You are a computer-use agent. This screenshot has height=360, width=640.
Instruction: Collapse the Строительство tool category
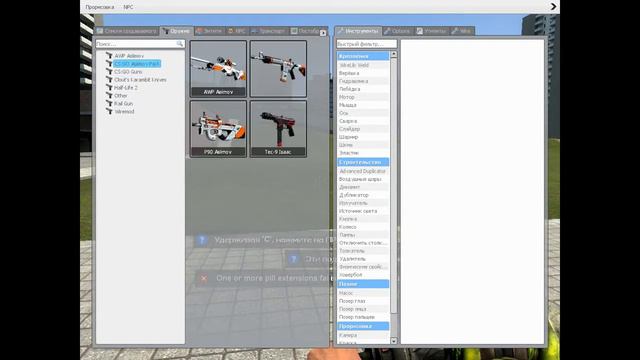363,162
